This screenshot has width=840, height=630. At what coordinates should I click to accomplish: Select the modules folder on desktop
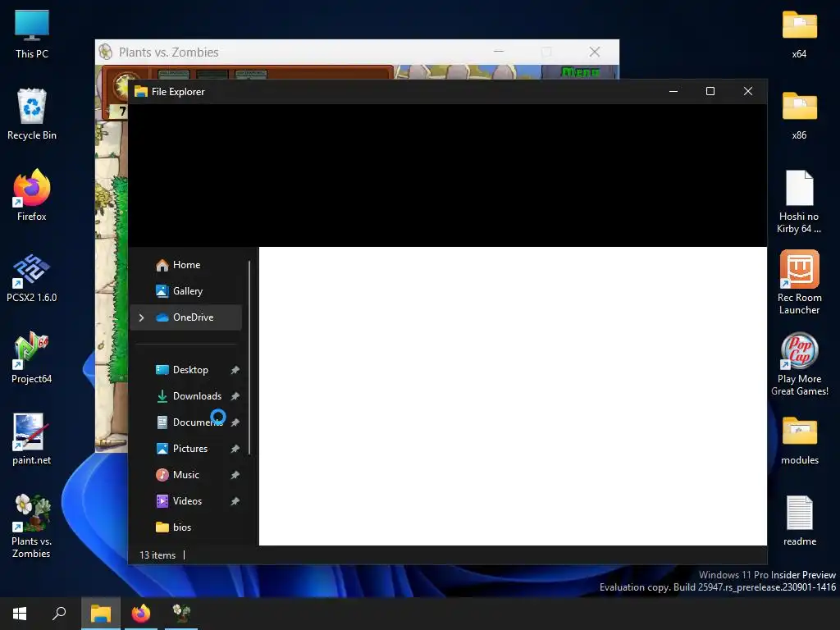(799, 441)
